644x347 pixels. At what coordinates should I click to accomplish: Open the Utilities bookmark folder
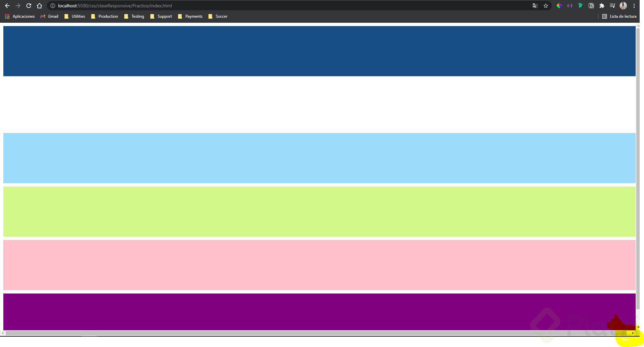(75, 16)
